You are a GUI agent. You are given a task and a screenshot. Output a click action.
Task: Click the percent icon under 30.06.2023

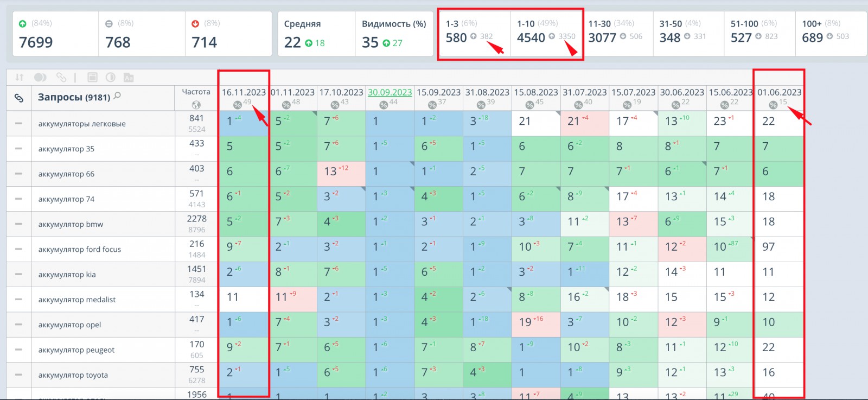(x=676, y=105)
